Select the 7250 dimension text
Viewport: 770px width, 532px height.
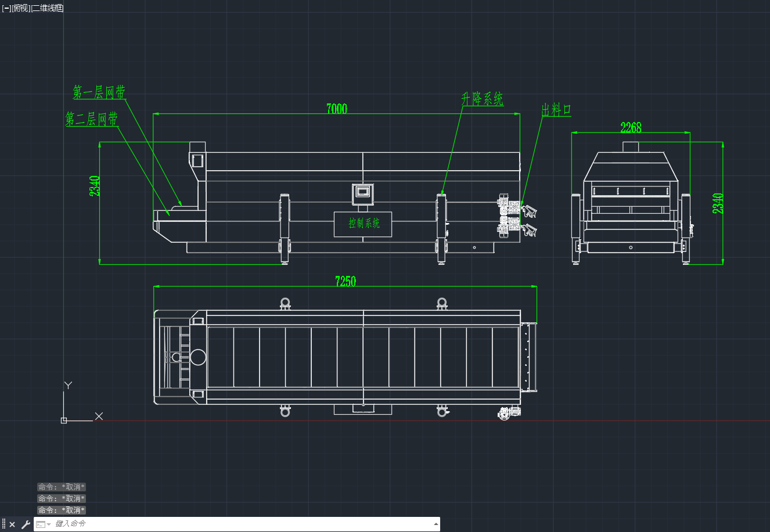(346, 281)
